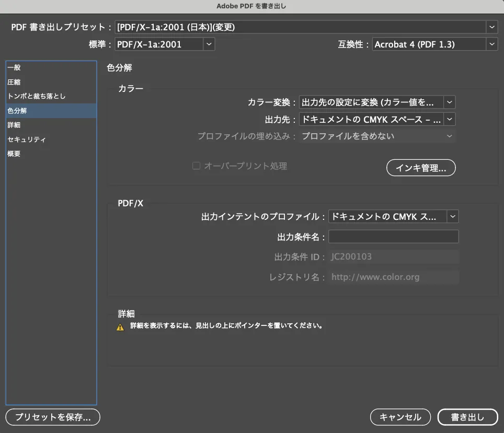
Task: Expand the 標準 PDF/X-1a:2001 dropdown
Action: coord(165,44)
